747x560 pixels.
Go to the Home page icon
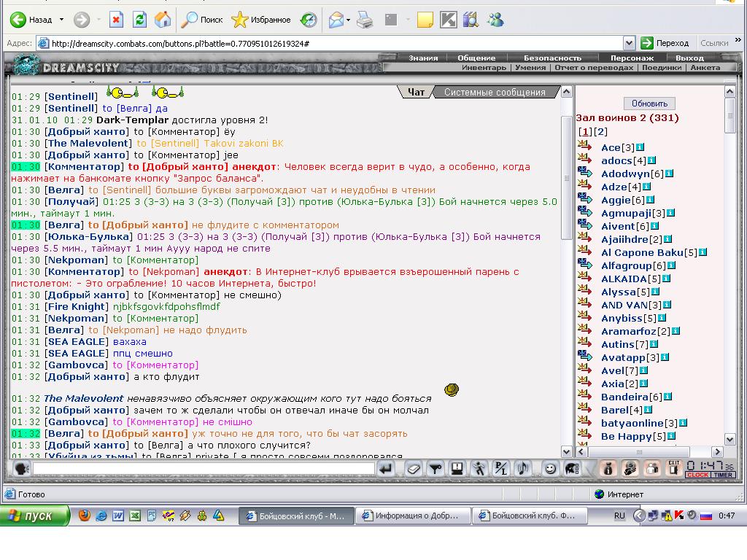(x=163, y=20)
